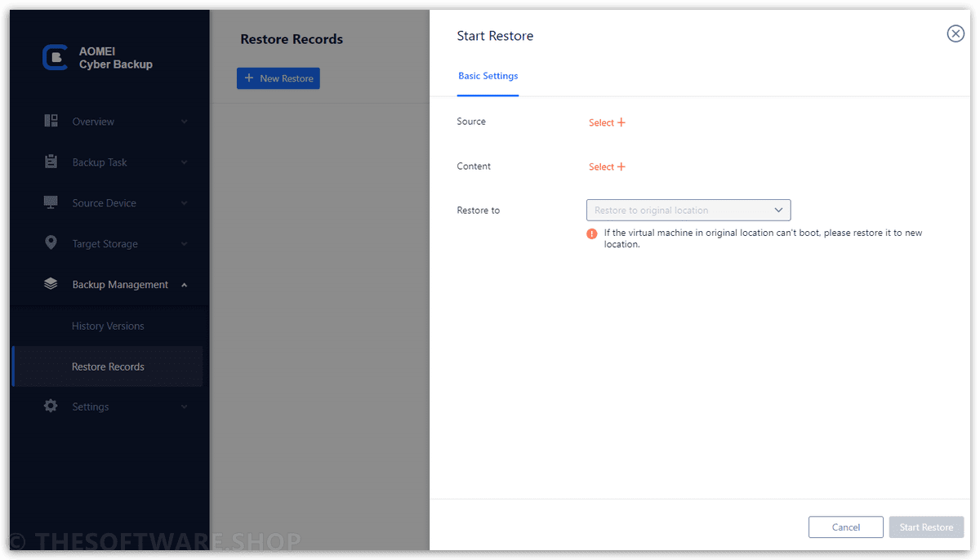Expand the Overview menu chevron
Image resolution: width=980 pixels, height=560 pixels.
point(184,122)
